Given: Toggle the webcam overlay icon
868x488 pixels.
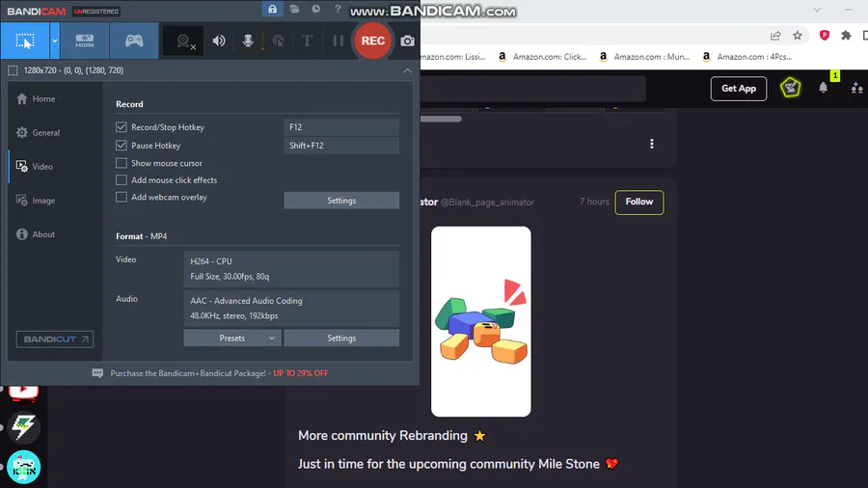Looking at the screenshot, I should pos(184,41).
